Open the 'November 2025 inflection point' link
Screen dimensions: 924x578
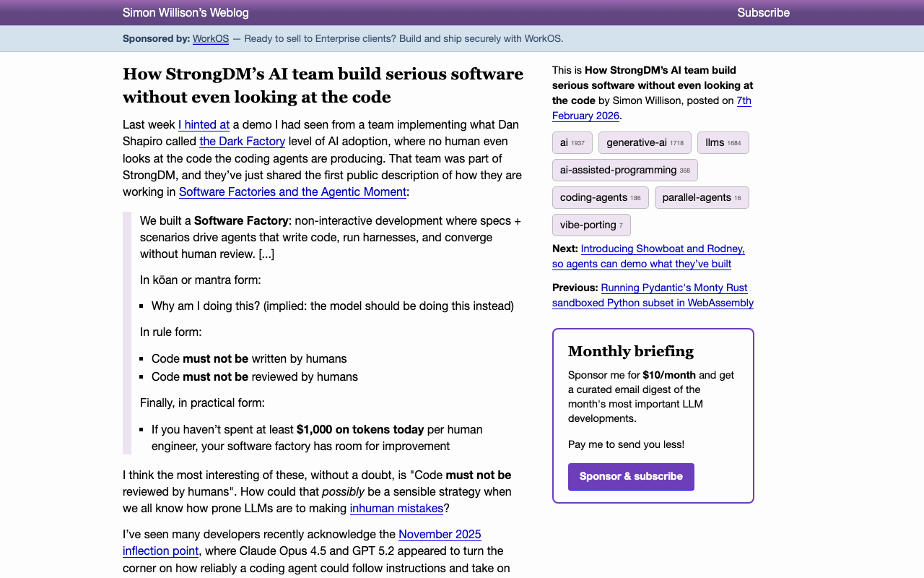pyautogui.click(x=439, y=534)
